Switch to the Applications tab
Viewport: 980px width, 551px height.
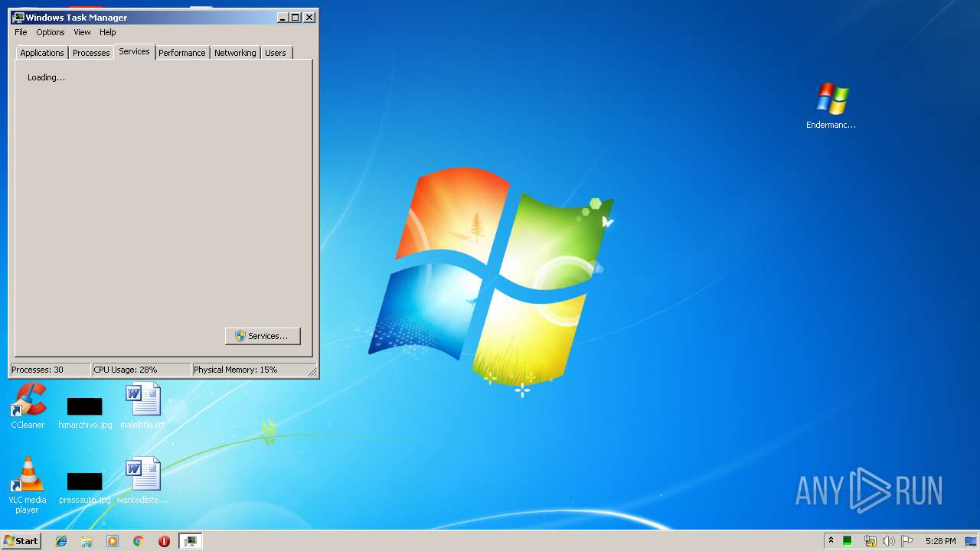tap(42, 53)
